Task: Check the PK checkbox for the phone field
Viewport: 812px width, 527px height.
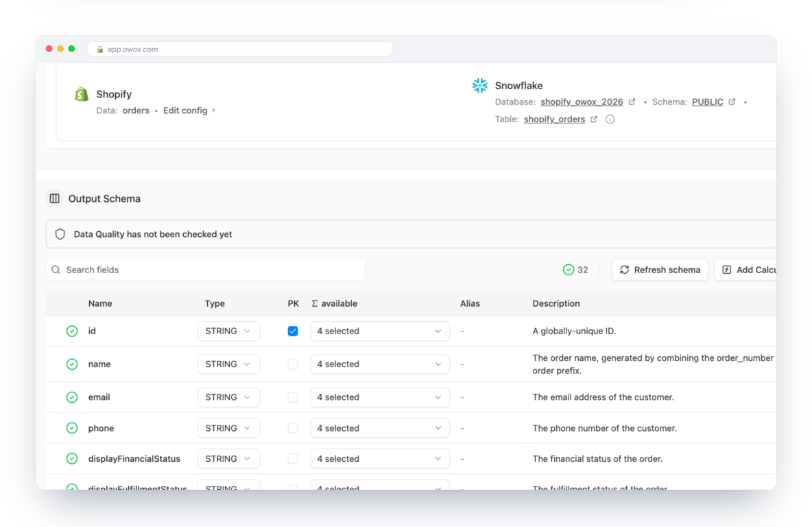Action: (293, 428)
